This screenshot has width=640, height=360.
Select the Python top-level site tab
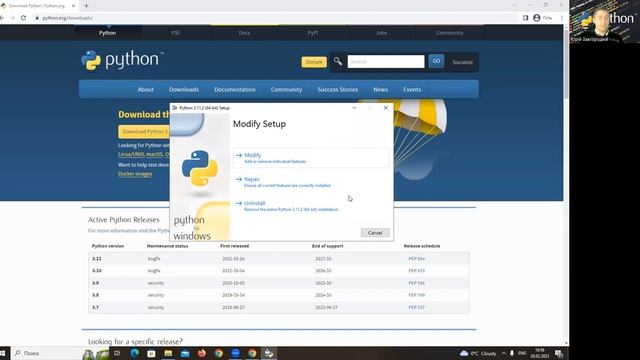tap(108, 33)
